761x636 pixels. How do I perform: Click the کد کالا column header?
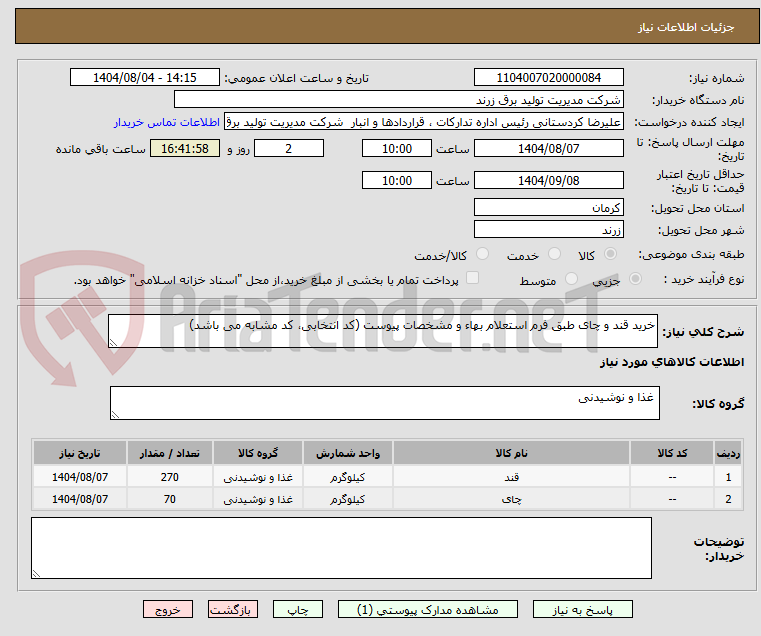pyautogui.click(x=672, y=453)
